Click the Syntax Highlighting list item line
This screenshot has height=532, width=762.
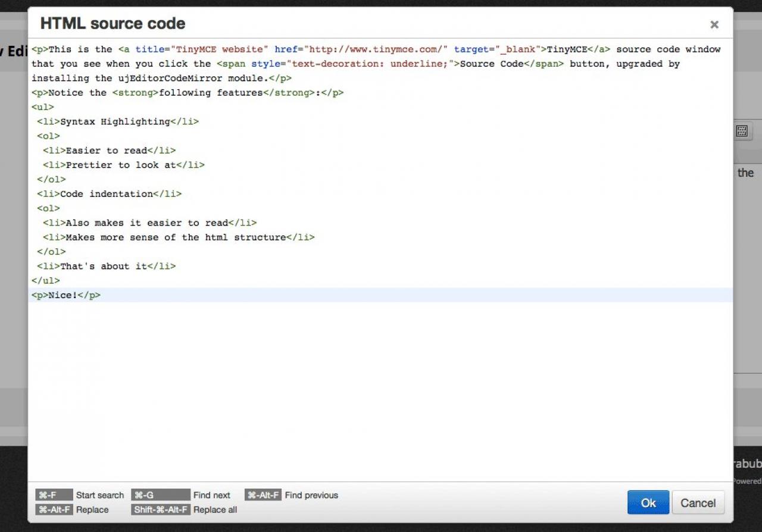(117, 121)
